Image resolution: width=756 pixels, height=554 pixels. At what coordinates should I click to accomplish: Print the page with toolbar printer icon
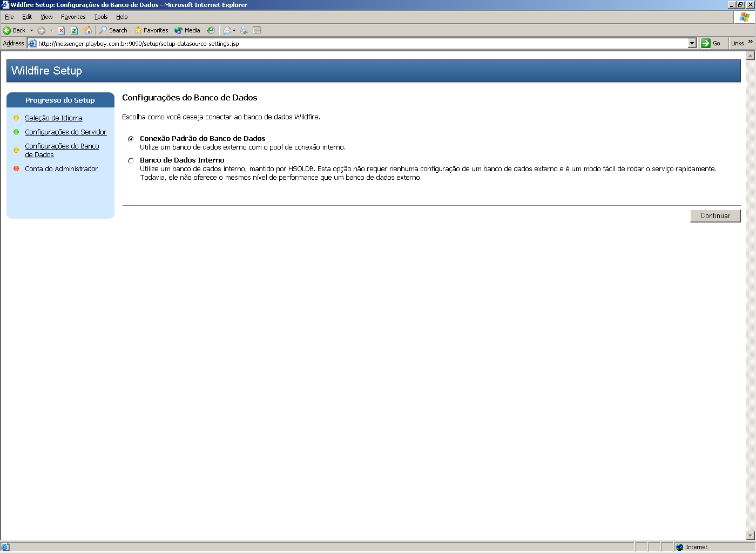coord(244,30)
